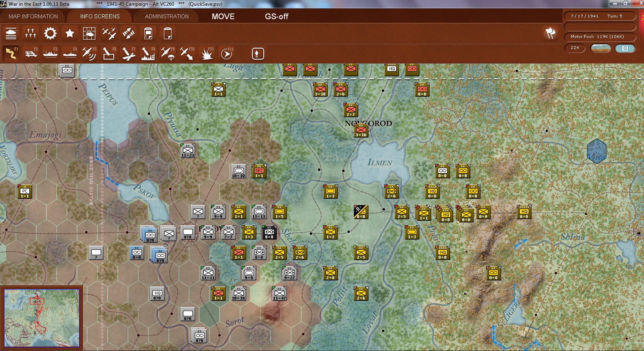Select the German 11=47 infantry unit
This screenshot has width=644, height=351.
[280, 293]
